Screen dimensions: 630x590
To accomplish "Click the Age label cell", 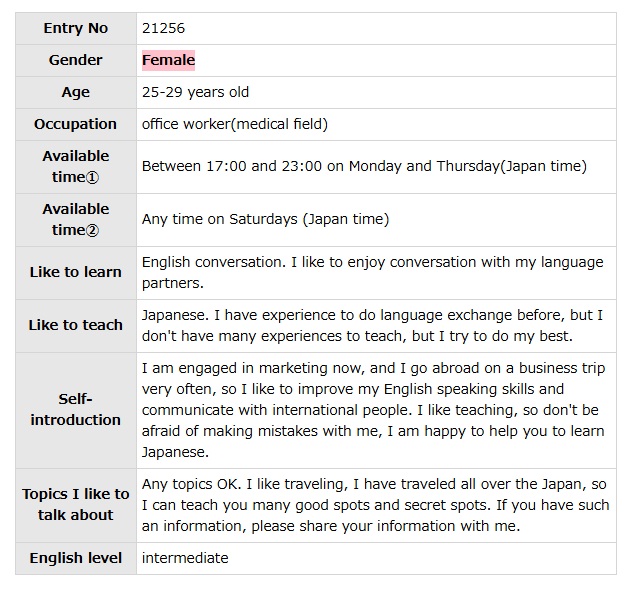I will pyautogui.click(x=76, y=92).
